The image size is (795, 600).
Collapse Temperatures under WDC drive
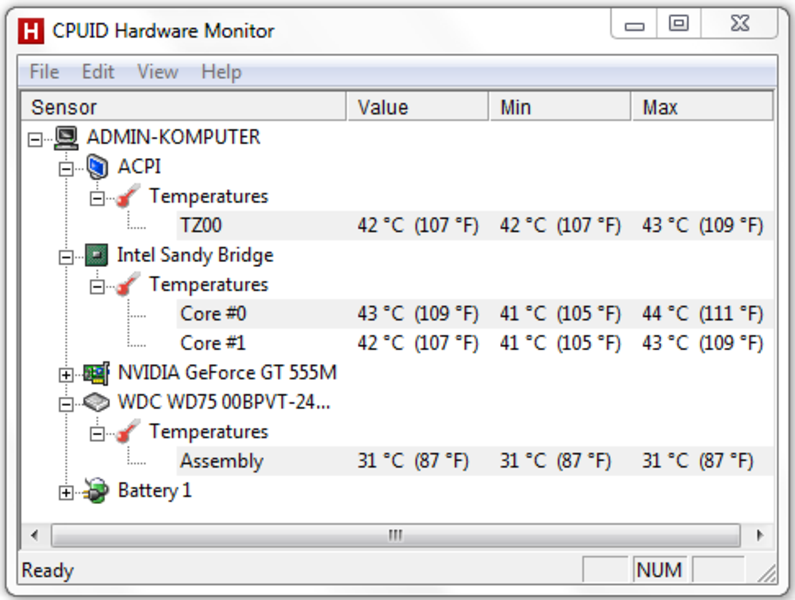97,434
